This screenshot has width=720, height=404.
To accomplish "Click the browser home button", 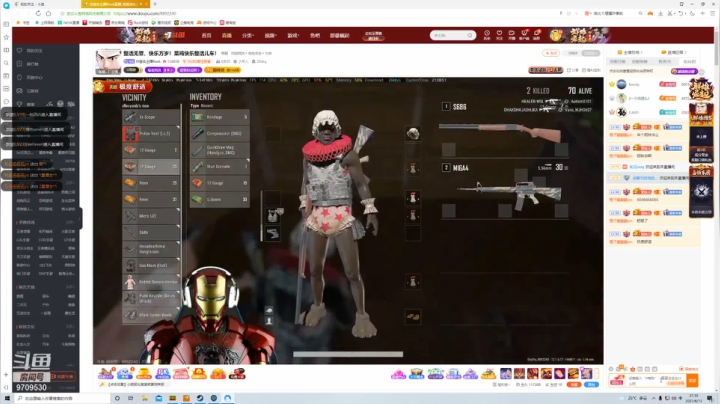I will pyautogui.click(x=48, y=13).
